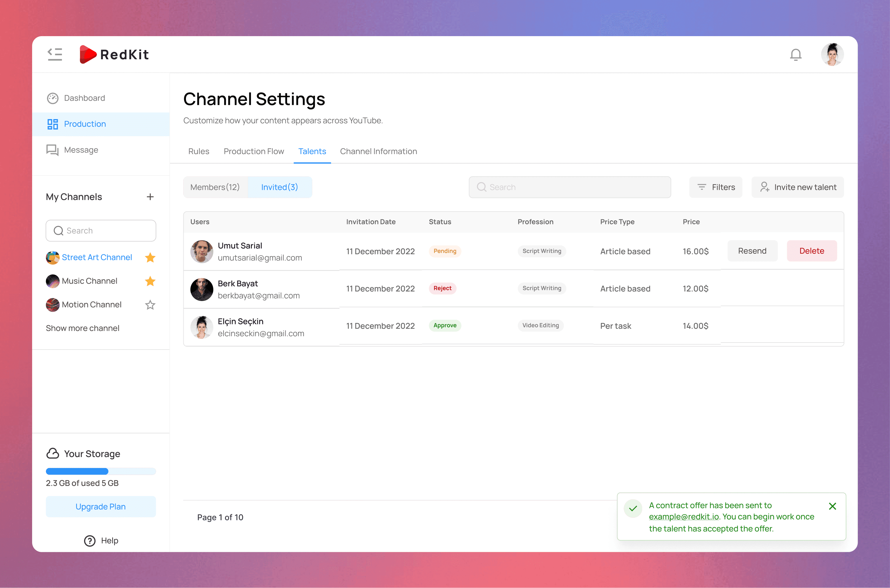Select the Members(12) tab
This screenshot has height=588, width=890.
click(215, 187)
